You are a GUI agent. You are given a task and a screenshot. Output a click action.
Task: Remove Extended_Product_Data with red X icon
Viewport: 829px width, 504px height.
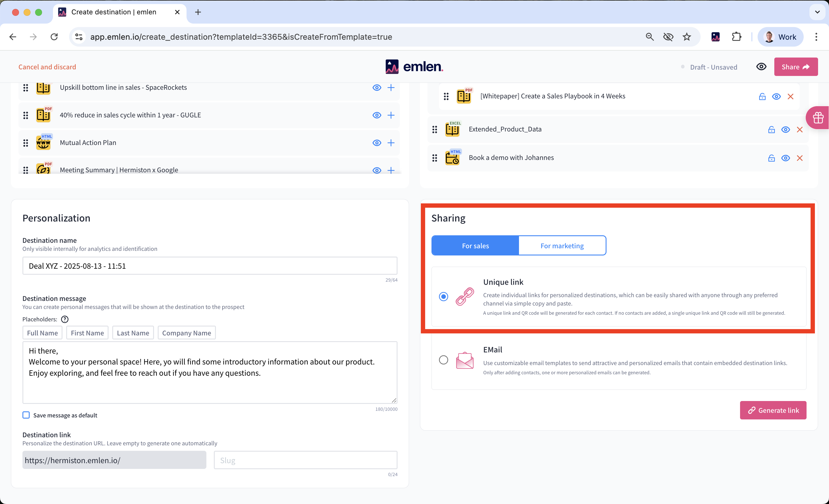(800, 130)
